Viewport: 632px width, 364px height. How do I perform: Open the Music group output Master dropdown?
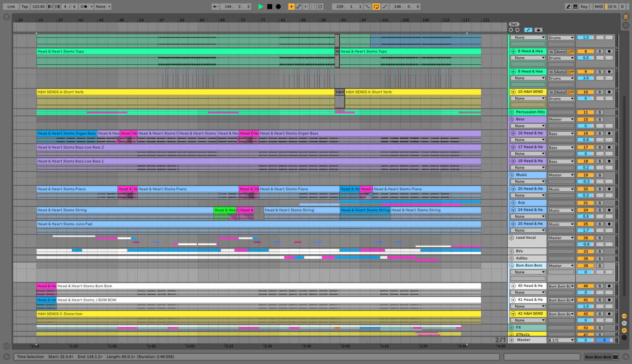561,175
